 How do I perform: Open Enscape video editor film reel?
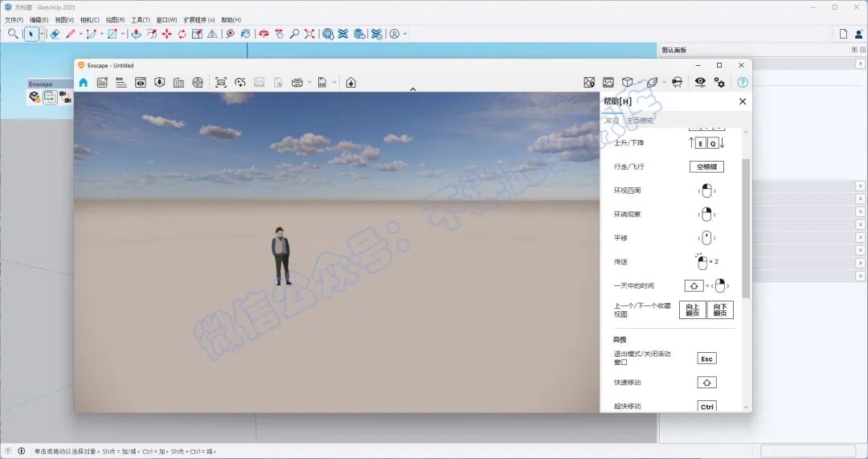coord(198,83)
